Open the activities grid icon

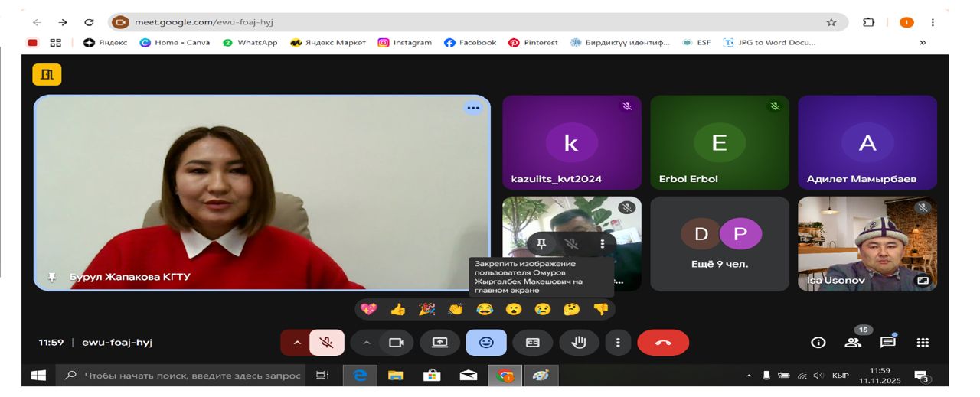[x=923, y=343]
